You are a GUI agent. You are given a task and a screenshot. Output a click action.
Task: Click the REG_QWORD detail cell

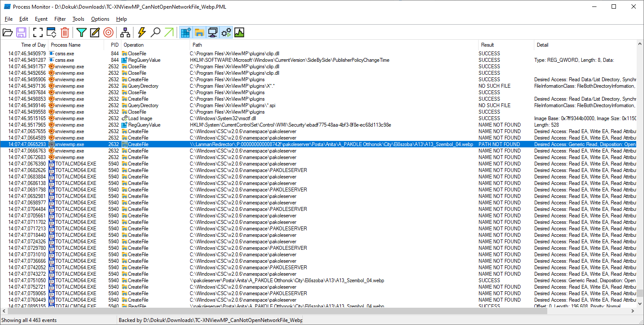[x=574, y=60]
